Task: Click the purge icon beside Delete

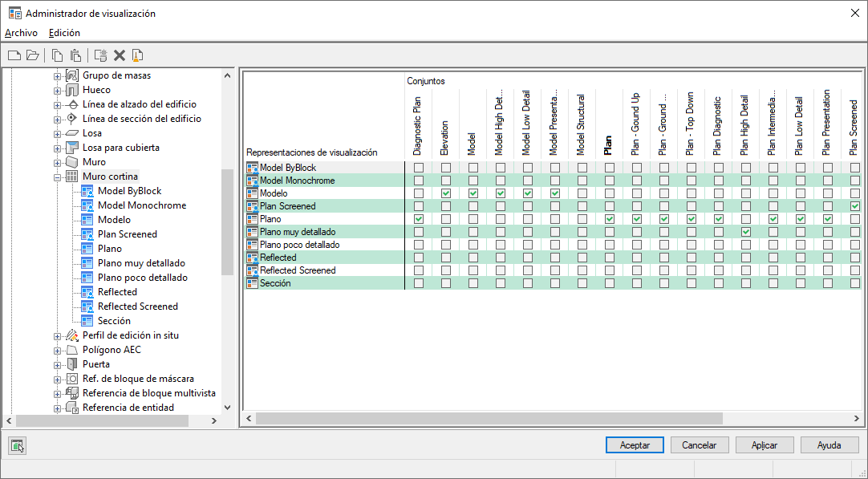Action: tap(137, 55)
